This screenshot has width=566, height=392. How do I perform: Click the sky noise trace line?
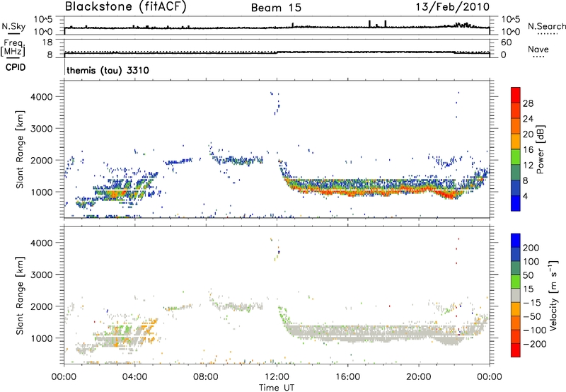pyautogui.click(x=277, y=28)
